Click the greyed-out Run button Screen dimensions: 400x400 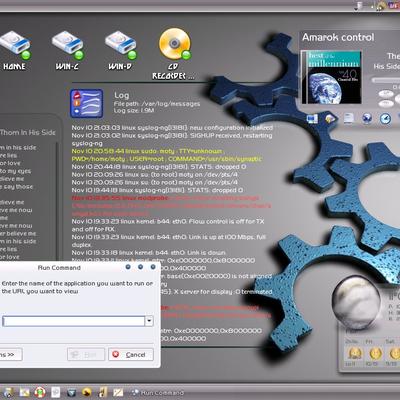click(86, 354)
